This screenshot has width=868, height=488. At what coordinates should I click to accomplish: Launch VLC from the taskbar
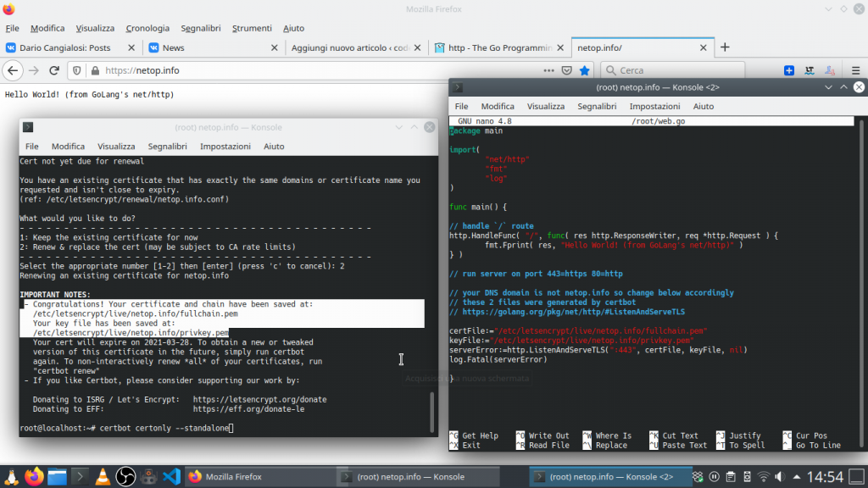103,476
